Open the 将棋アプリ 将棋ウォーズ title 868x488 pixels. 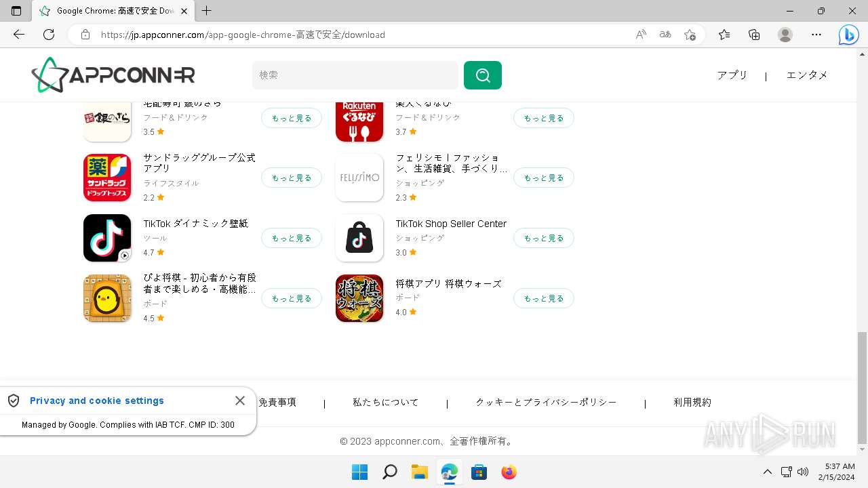[x=449, y=284]
